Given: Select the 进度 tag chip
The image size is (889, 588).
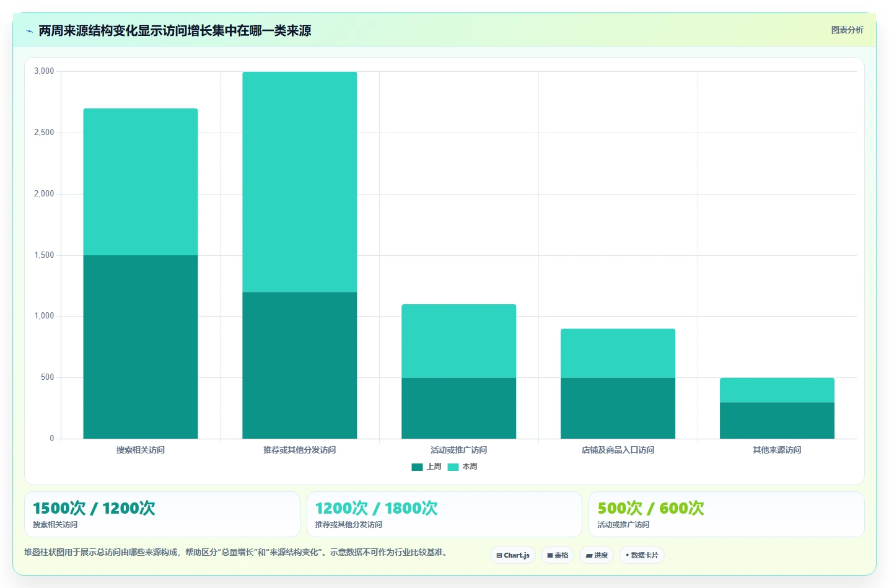Looking at the screenshot, I should [x=597, y=555].
